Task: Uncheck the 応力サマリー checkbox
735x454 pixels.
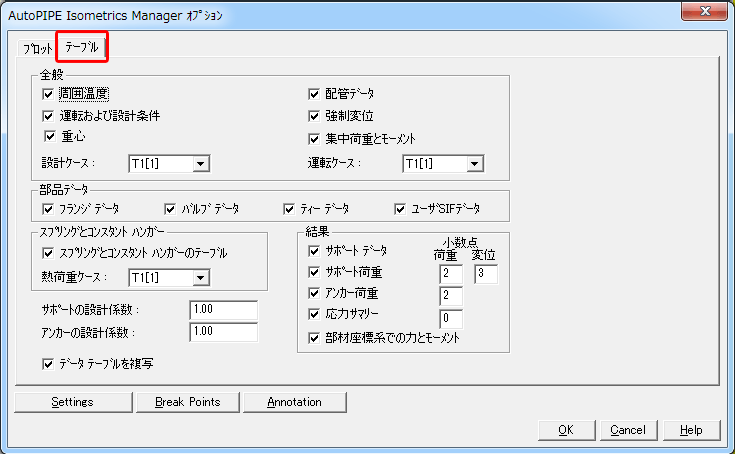Action: [314, 314]
